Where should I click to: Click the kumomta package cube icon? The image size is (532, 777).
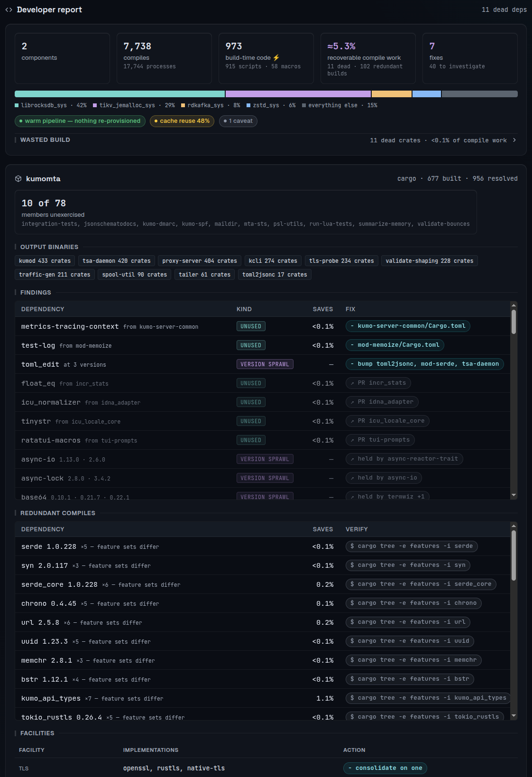(18, 178)
